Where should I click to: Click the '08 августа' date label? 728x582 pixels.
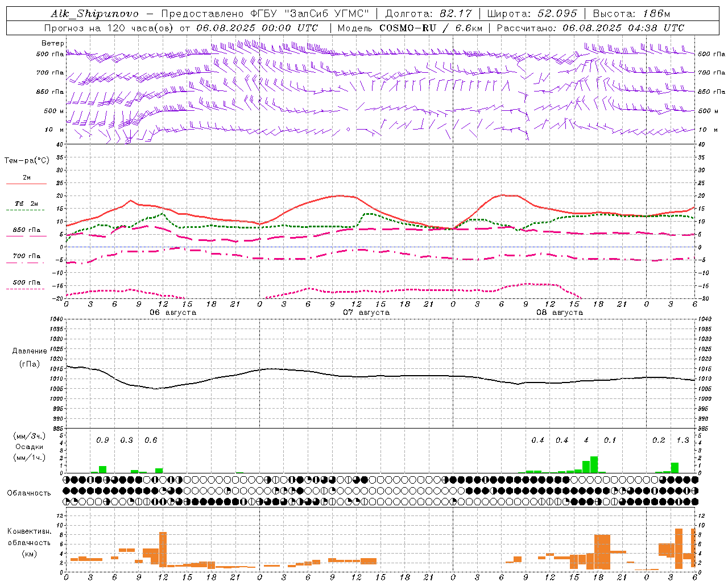click(560, 313)
